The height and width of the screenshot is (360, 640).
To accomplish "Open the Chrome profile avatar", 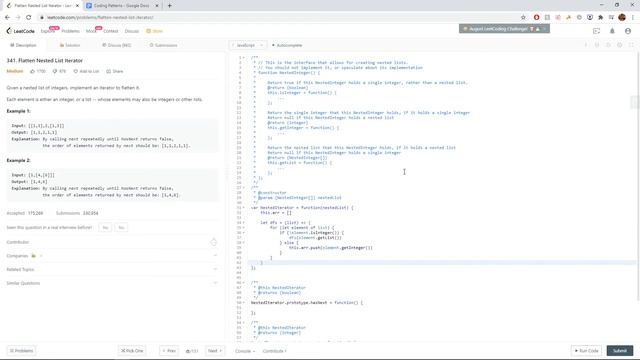I will click(x=622, y=18).
